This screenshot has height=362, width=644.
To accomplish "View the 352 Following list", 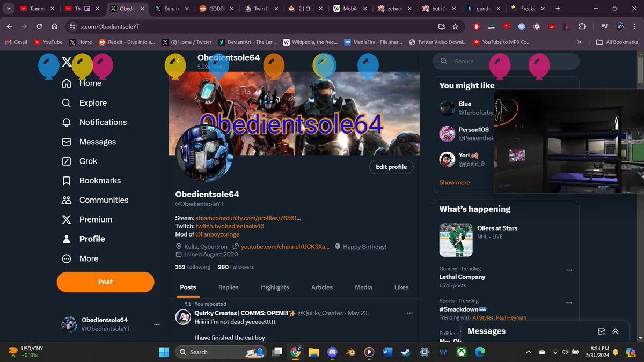I will pyautogui.click(x=193, y=267).
